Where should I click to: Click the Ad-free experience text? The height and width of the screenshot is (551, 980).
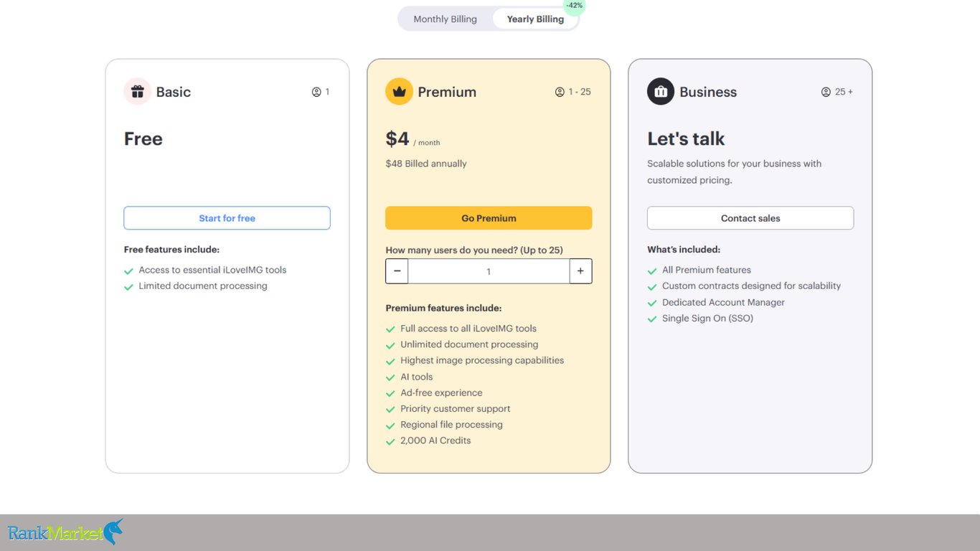(441, 393)
